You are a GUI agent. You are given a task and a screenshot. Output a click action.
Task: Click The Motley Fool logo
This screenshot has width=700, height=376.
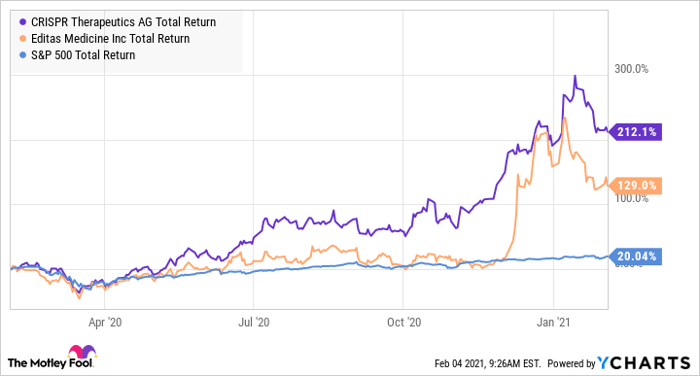[x=51, y=357]
